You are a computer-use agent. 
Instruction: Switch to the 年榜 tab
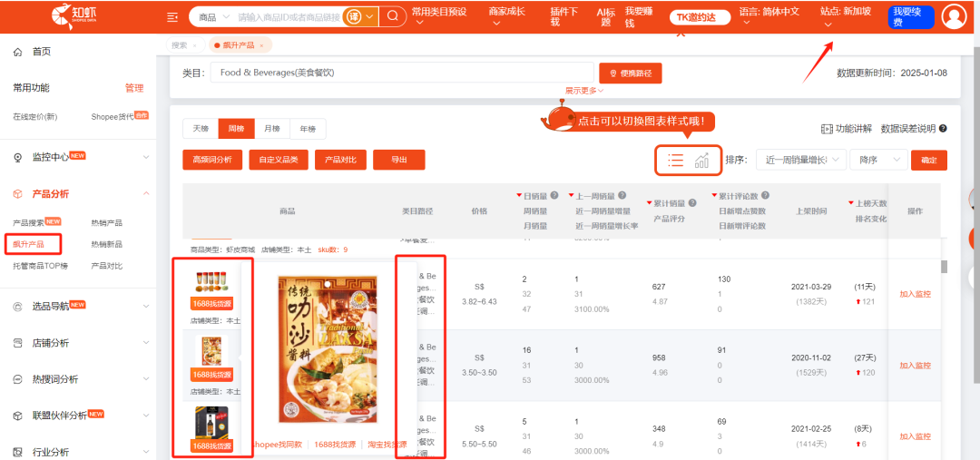308,129
